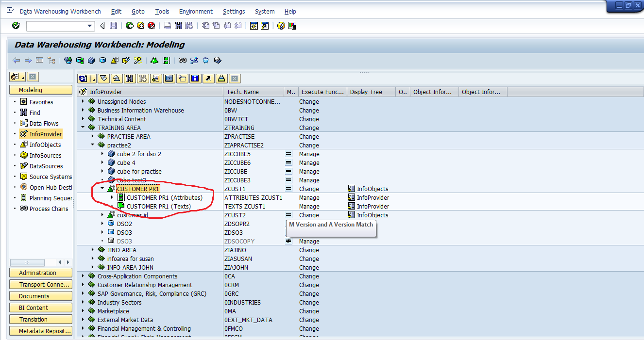Open the Find binoculars tool in the tree toolbar

[x=129, y=78]
